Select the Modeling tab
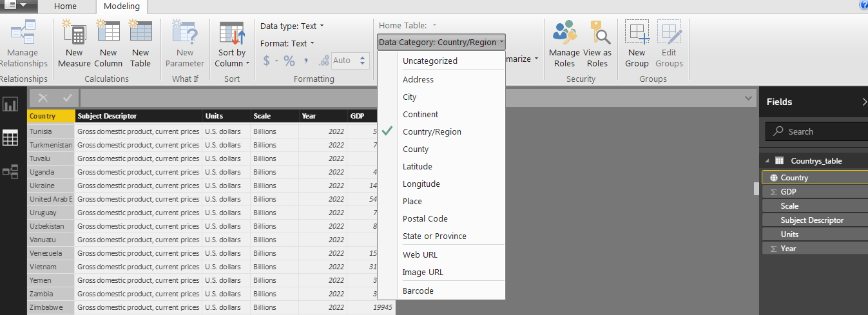The height and width of the screenshot is (315, 868). (x=121, y=6)
